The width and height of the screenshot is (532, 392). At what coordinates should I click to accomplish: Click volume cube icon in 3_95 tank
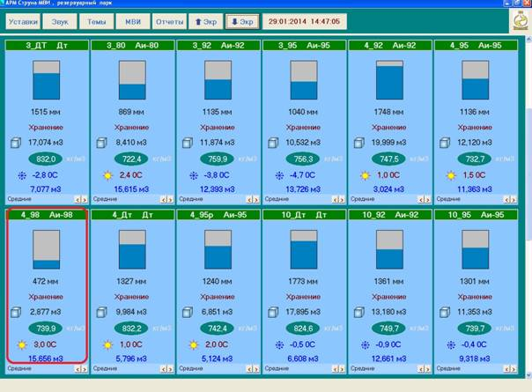273,143
